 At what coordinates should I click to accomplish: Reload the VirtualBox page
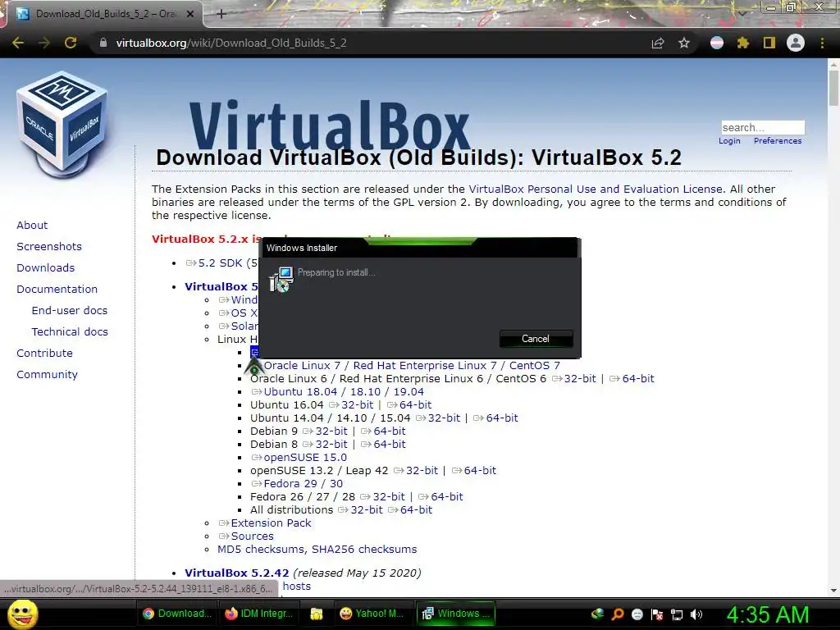pos(71,43)
